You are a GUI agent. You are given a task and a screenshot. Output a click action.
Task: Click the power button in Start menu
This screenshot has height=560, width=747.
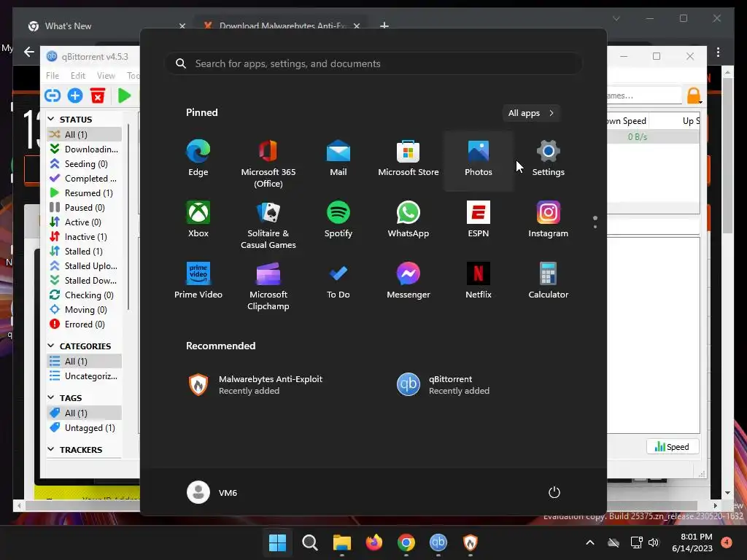tap(554, 492)
